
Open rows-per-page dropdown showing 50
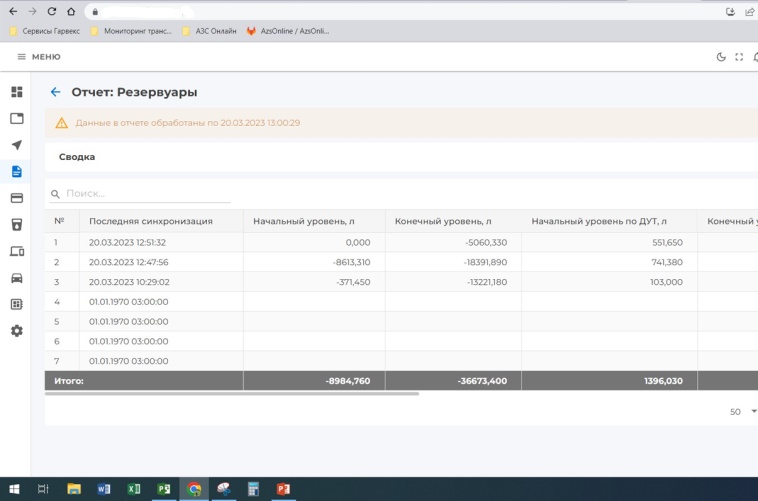point(744,411)
